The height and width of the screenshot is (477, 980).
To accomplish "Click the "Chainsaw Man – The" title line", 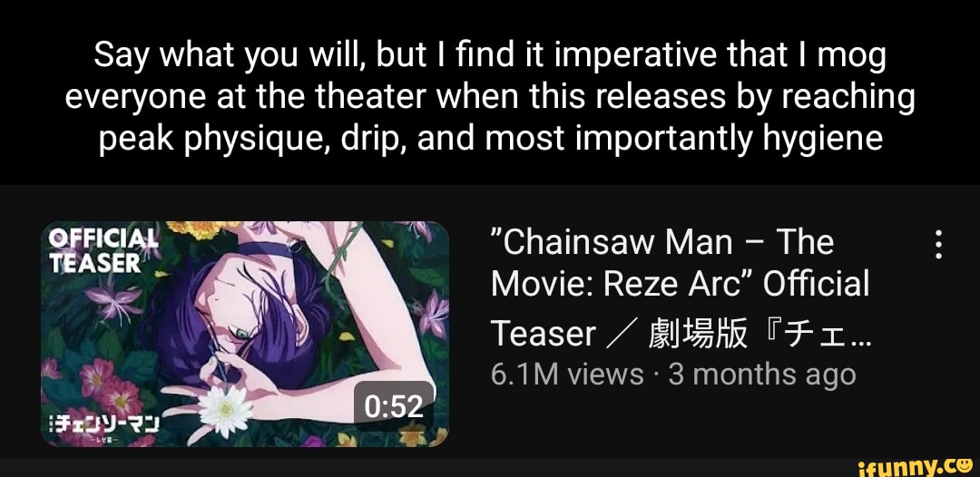I will click(x=662, y=243).
